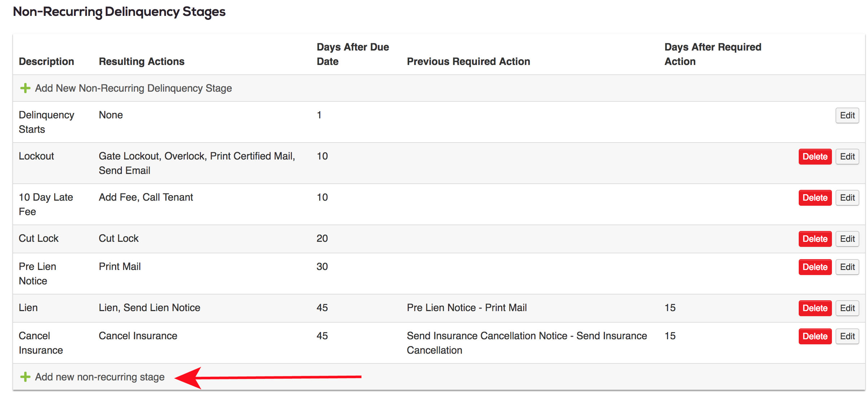
Task: Edit the Lockout stage
Action: pyautogui.click(x=847, y=157)
